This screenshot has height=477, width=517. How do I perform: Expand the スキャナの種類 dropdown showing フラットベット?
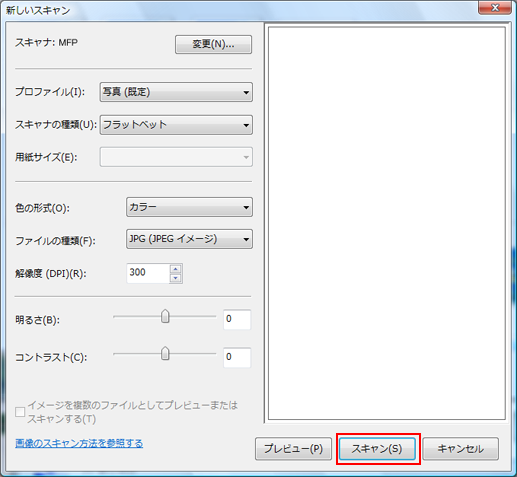pos(176,125)
